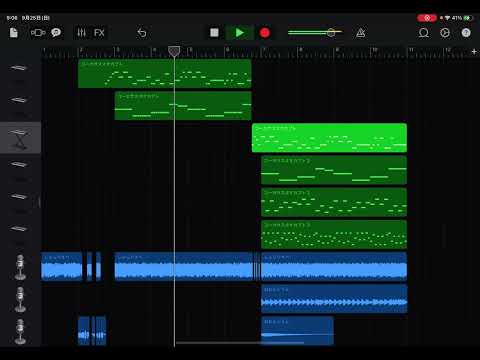Open the help question mark button
This screenshot has width=480, height=360.
point(466,33)
